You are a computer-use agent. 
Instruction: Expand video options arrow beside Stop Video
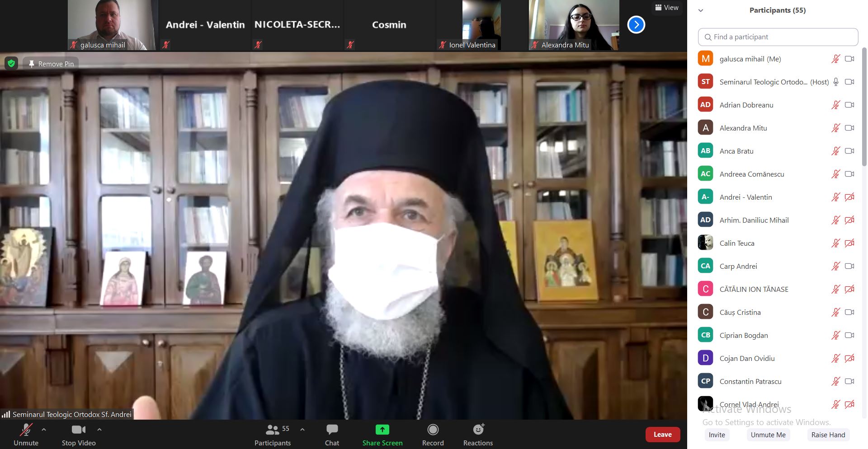click(99, 430)
